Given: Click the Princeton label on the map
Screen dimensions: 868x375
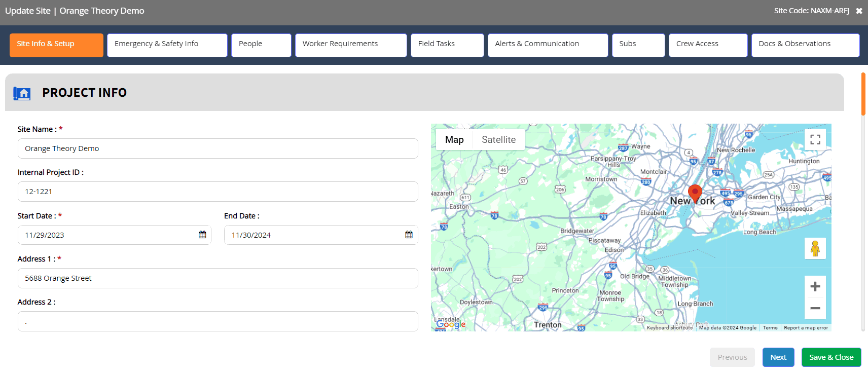Looking at the screenshot, I should 565,290.
